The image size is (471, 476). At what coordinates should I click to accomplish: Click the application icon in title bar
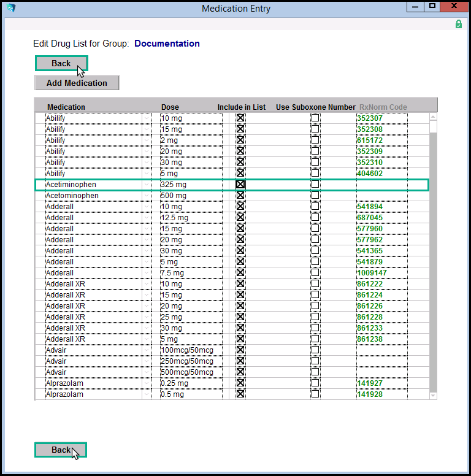[x=10, y=9]
